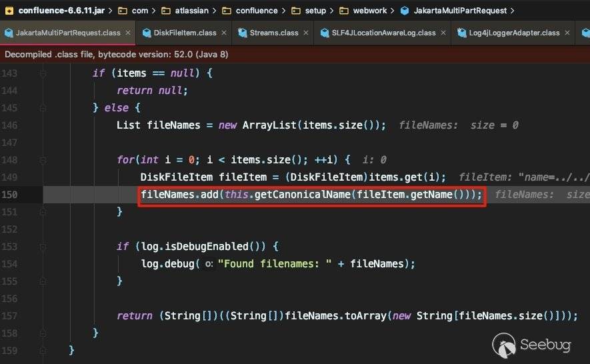Click 'return null;' statement on line 144
Image resolution: width=590 pixels, height=364 pixels.
click(152, 91)
